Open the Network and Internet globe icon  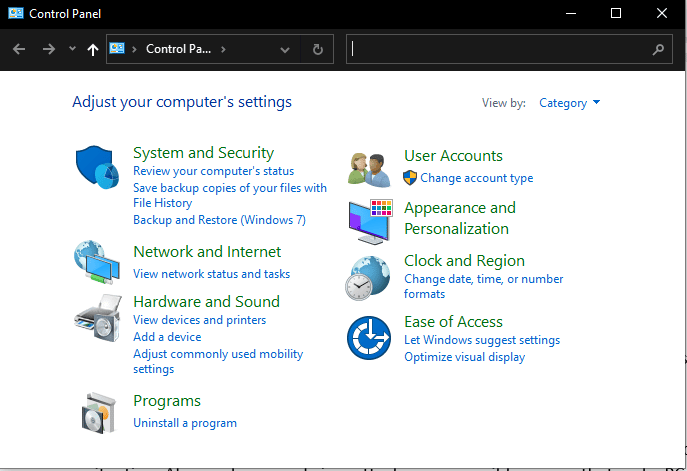97,262
